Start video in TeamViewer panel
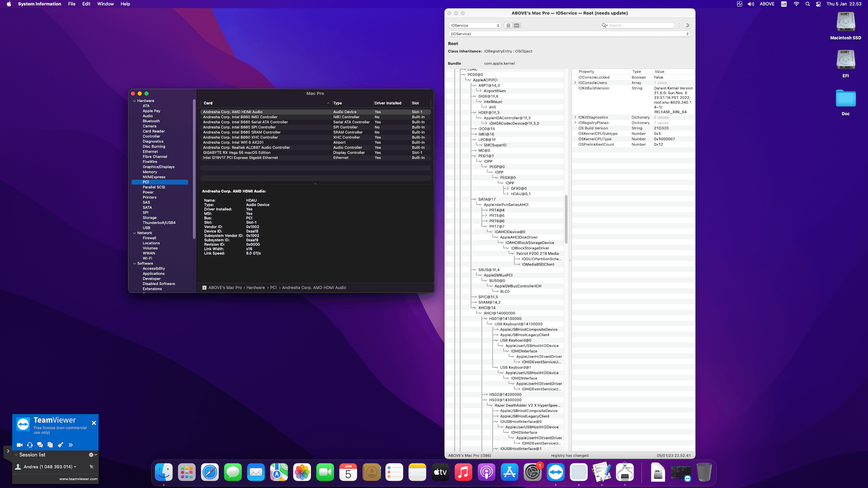This screenshot has height=488, width=868. 20,445
